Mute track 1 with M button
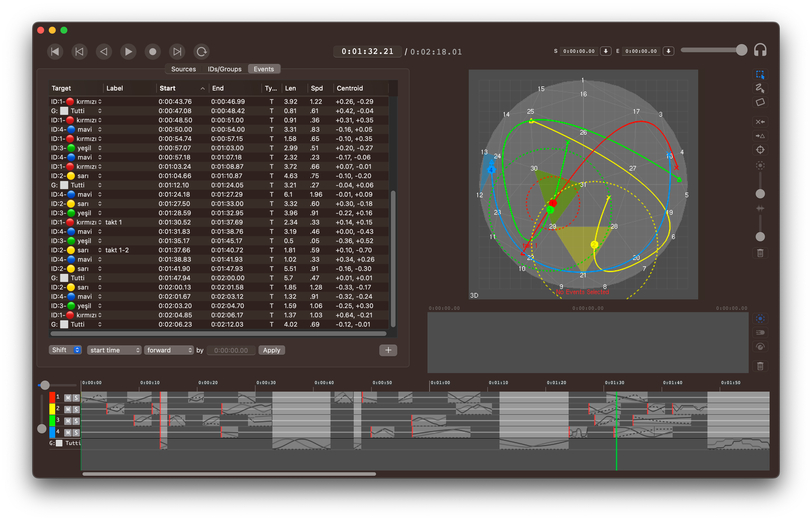This screenshot has height=521, width=812. point(68,398)
